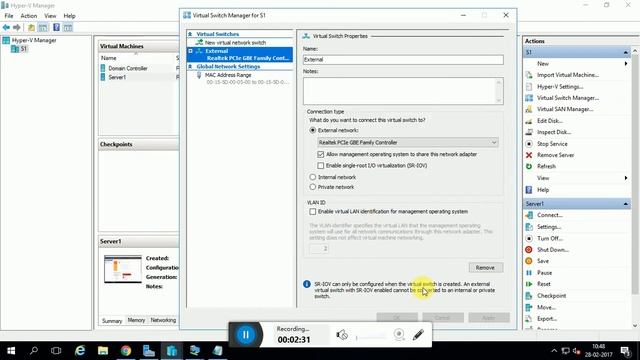Viewport: 640px width, 360px height.
Task: Open Hyper-V Settings from Actions pane
Action: (x=560, y=87)
